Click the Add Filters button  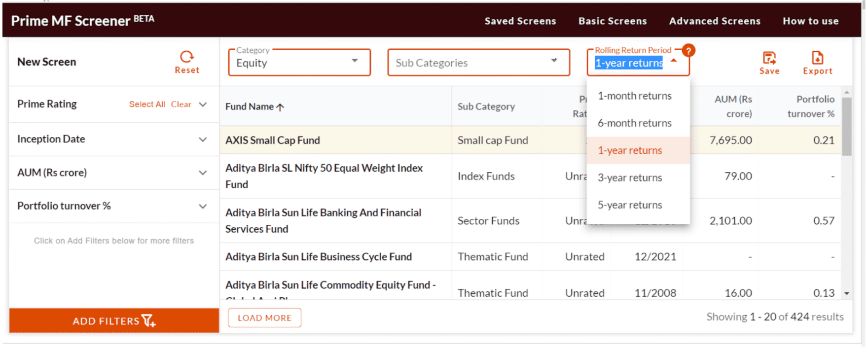click(114, 321)
